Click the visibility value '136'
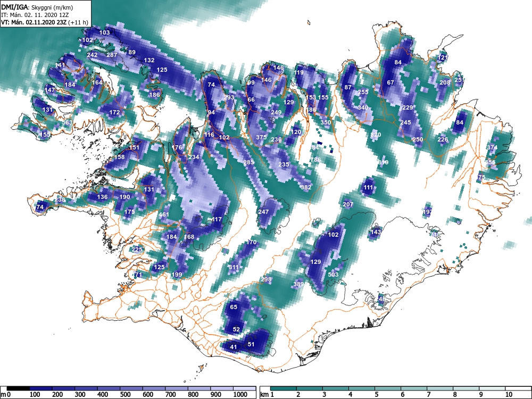The width and height of the screenshot is (532, 399). tap(103, 197)
